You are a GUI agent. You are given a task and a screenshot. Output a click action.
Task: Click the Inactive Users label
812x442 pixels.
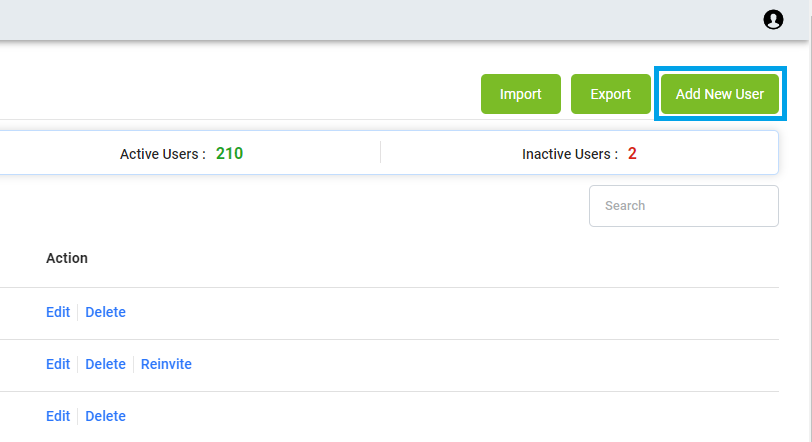[x=570, y=154]
